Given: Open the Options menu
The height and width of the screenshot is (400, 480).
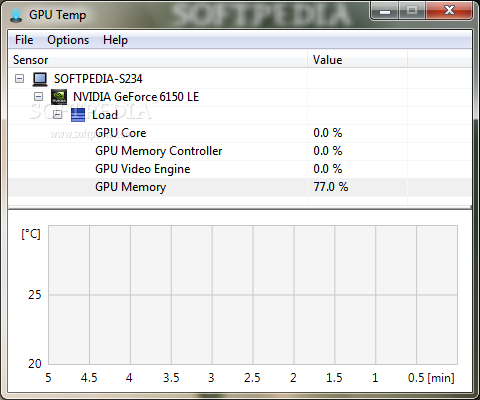Looking at the screenshot, I should 68,40.
